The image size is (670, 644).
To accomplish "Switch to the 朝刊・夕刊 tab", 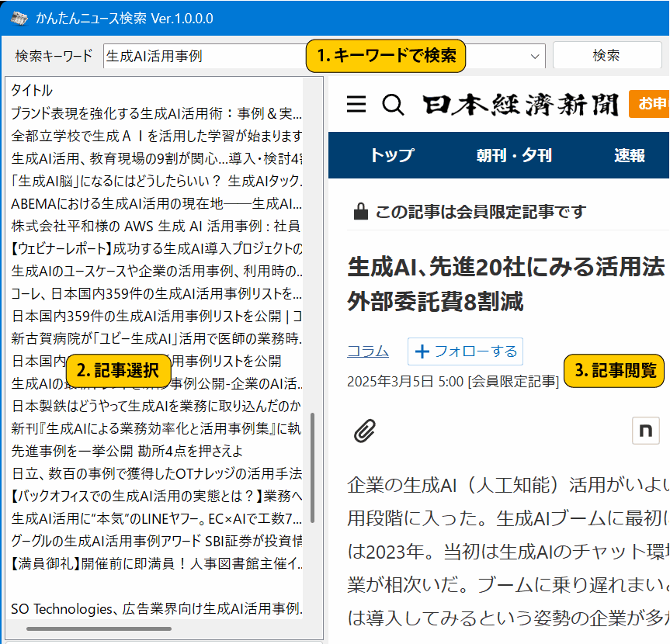I will [514, 155].
